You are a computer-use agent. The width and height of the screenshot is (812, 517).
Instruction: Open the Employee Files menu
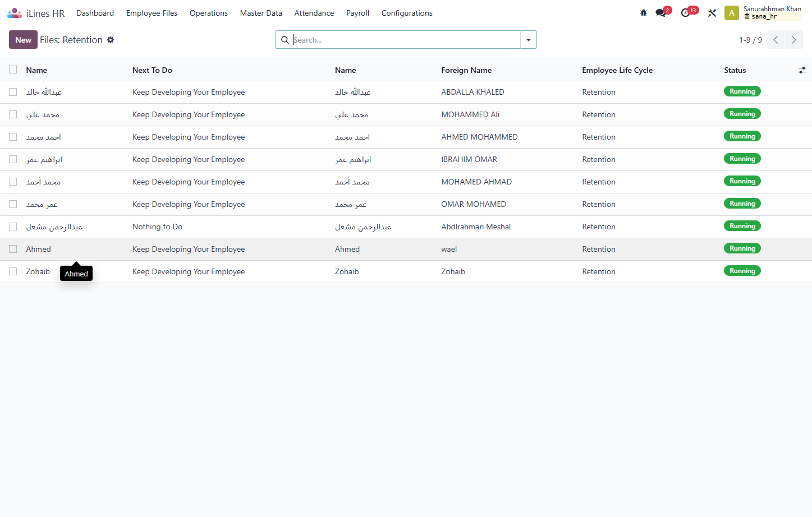(152, 13)
